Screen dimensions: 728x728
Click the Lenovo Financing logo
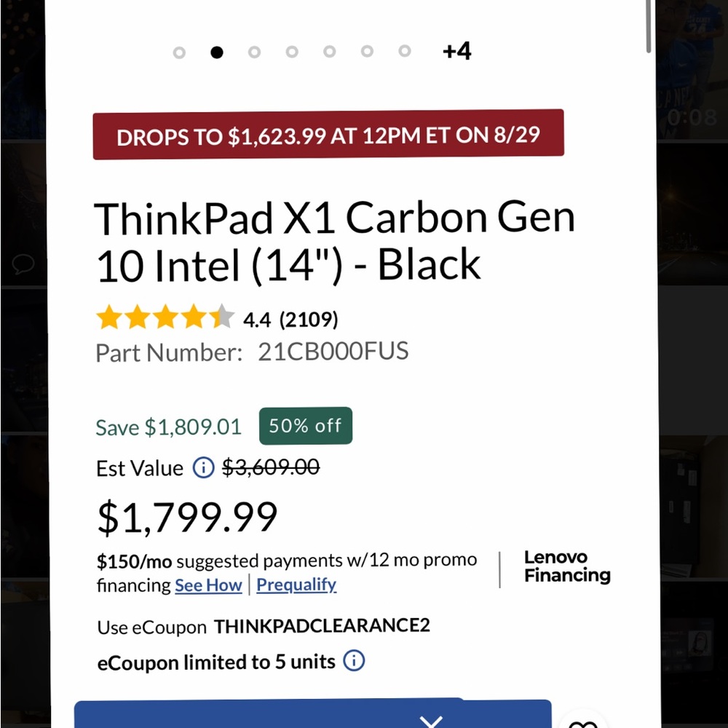tap(567, 566)
